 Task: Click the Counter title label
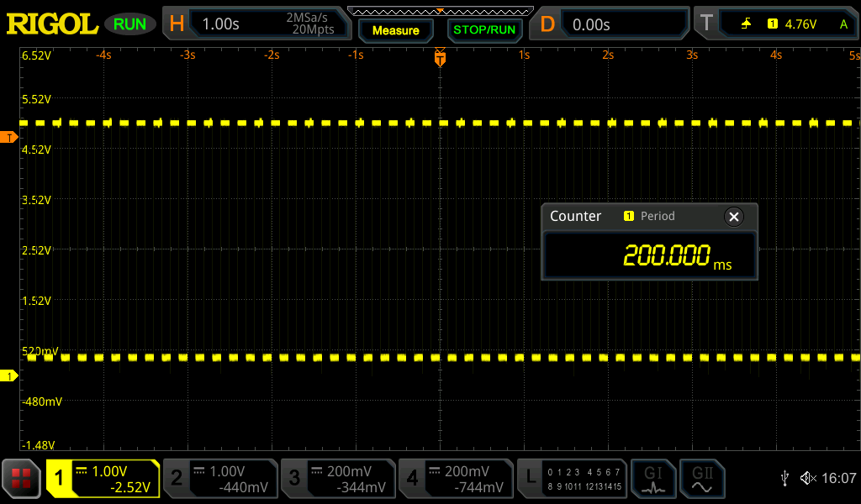click(x=575, y=216)
